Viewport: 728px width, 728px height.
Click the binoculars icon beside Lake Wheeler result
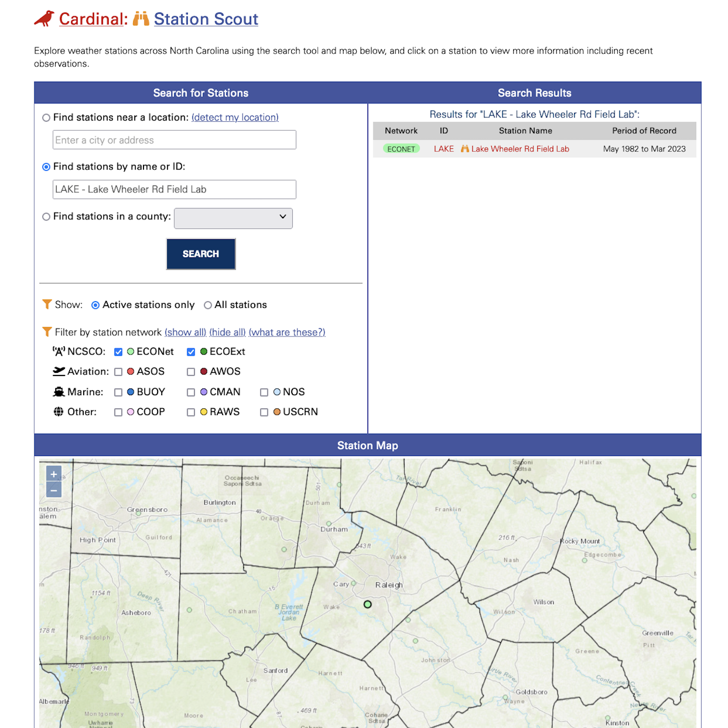464,149
